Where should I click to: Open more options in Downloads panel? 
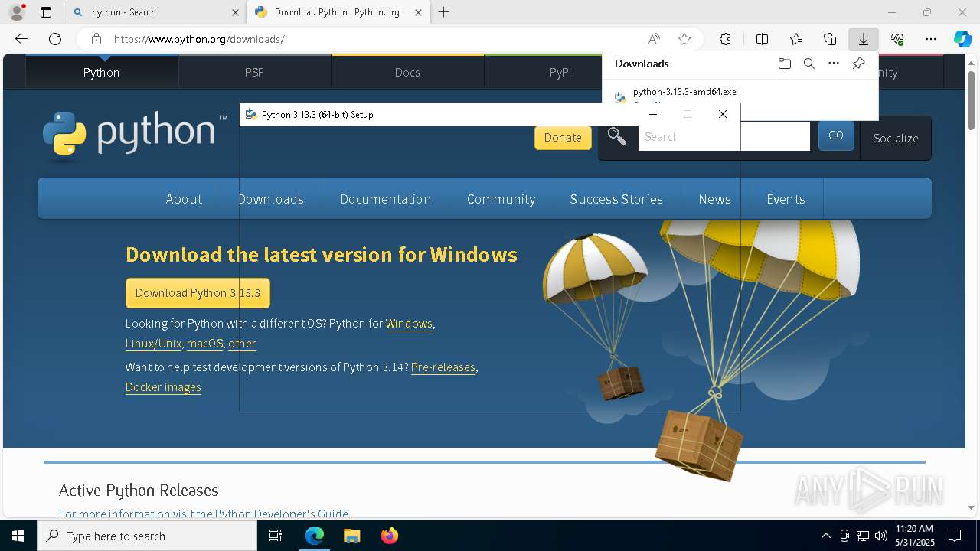(x=834, y=64)
